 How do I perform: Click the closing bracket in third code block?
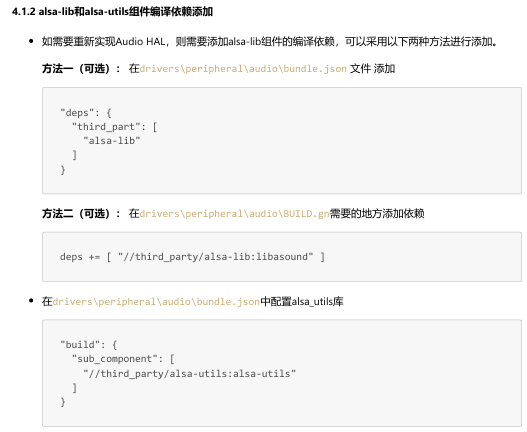click(x=75, y=388)
